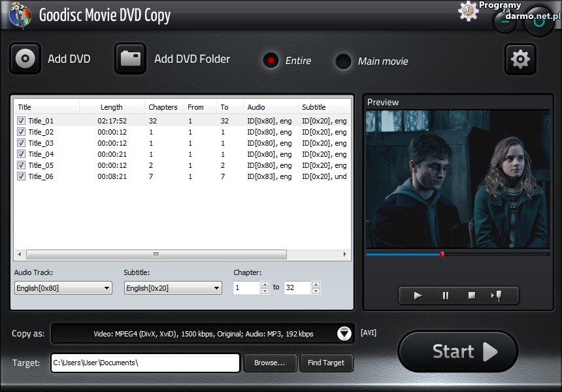Screen dimensions: 562x392
Task: Click the red preview seek handle
Action: pos(442,254)
